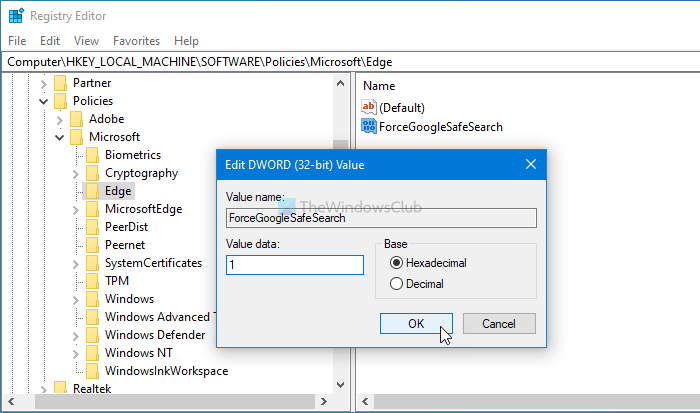The width and height of the screenshot is (700, 413).
Task: Expand the Windows Defender key
Action: pos(75,335)
